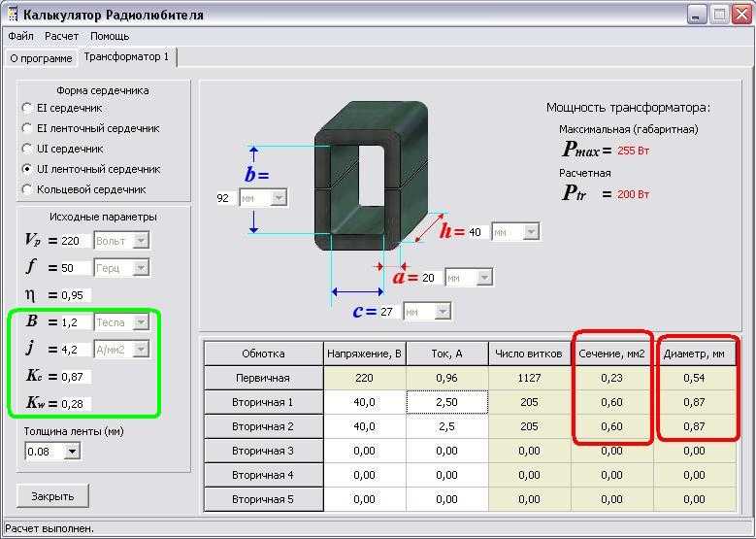
Task: Click the status bar text Расчет выполнен.
Action: (49, 529)
